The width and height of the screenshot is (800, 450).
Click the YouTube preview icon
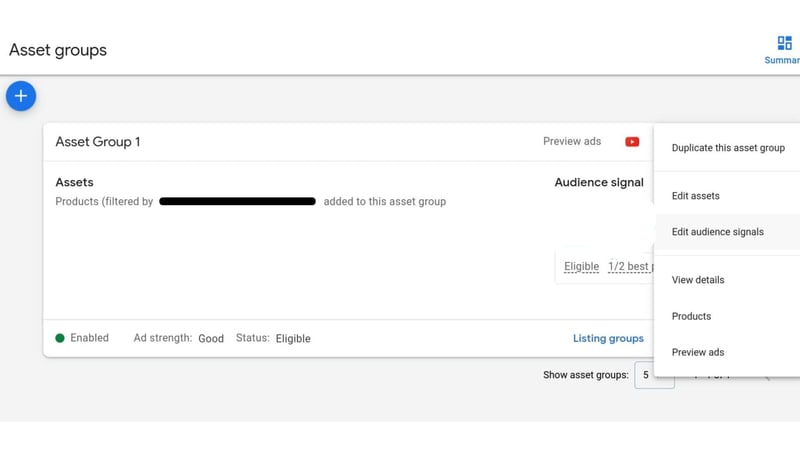pos(632,142)
